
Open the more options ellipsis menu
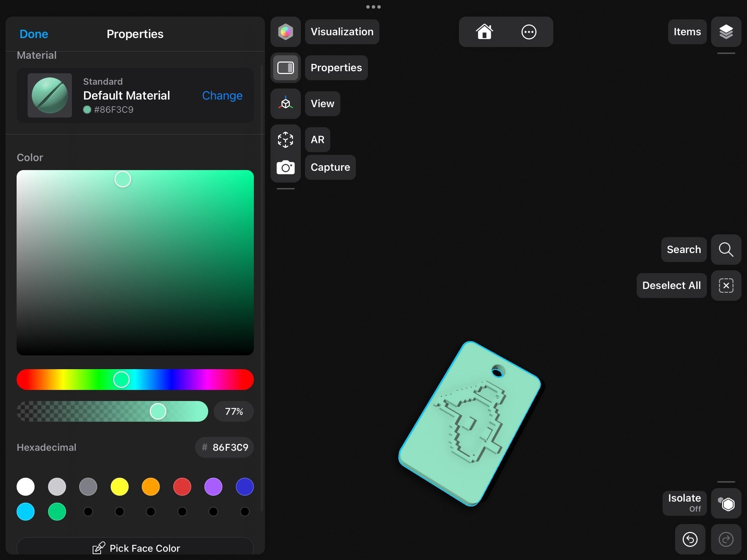click(528, 32)
